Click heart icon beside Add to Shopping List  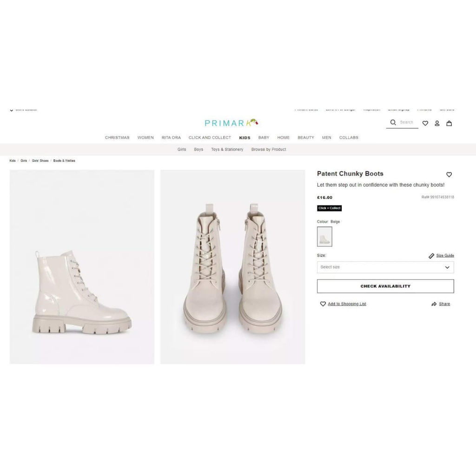pyautogui.click(x=323, y=304)
